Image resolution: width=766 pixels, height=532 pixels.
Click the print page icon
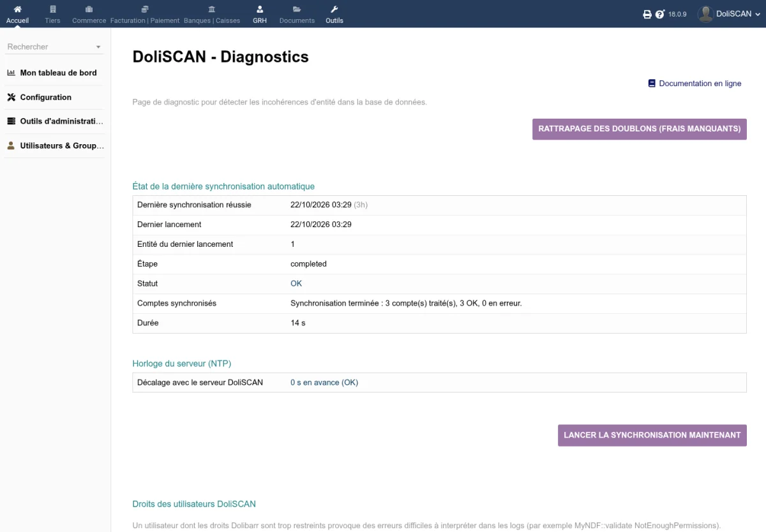pos(647,14)
